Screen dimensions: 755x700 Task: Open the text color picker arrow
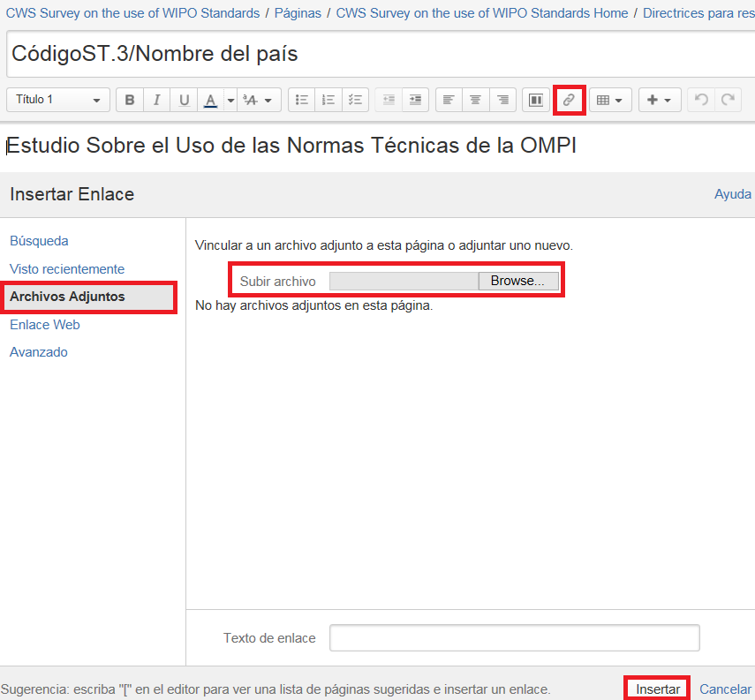click(x=230, y=101)
